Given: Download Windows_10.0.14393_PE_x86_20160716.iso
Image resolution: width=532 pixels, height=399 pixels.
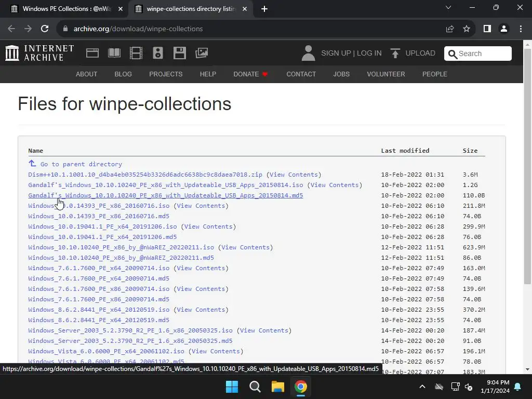Looking at the screenshot, I should pos(99,206).
